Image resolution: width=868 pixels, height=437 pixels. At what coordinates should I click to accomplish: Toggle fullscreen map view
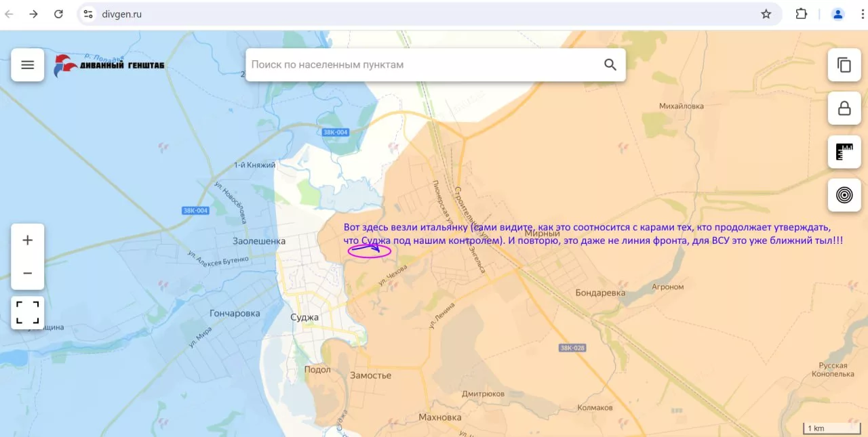pos(28,312)
